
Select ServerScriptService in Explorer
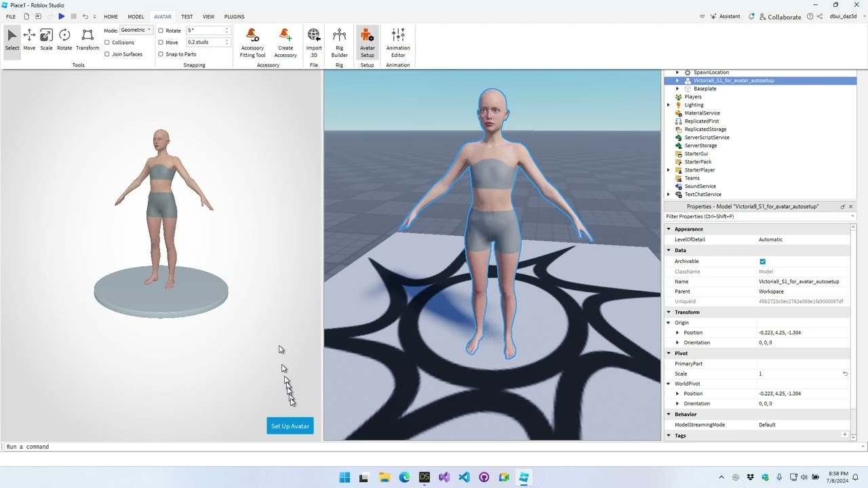707,138
